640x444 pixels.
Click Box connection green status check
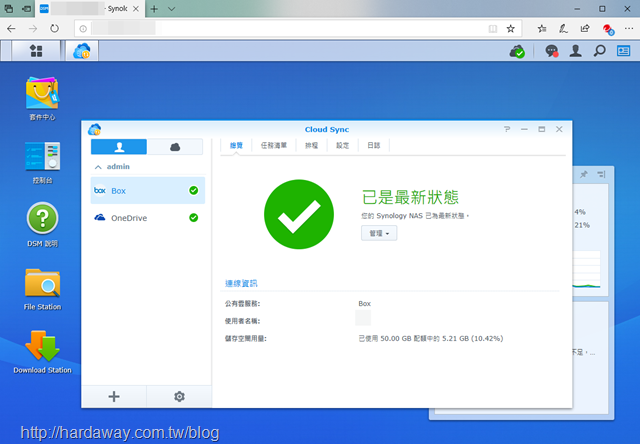coord(193,190)
